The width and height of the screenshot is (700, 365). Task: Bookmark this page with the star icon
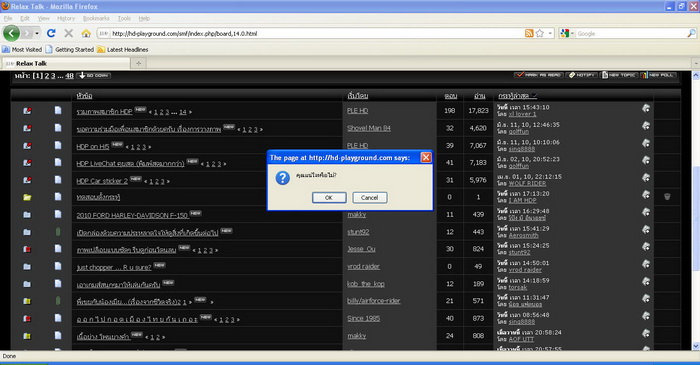coord(540,33)
